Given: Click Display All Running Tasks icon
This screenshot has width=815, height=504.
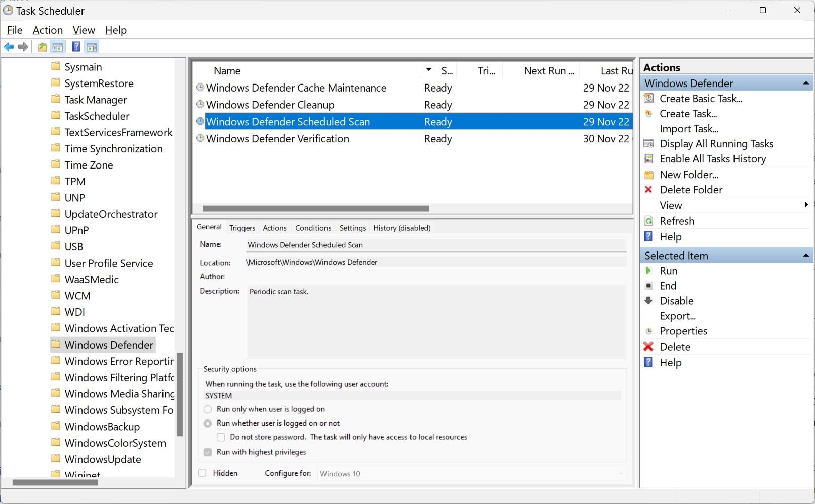Looking at the screenshot, I should (x=649, y=144).
